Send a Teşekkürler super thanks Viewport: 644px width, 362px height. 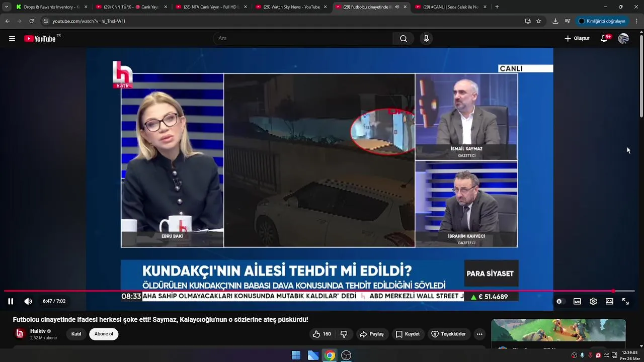coord(448,334)
